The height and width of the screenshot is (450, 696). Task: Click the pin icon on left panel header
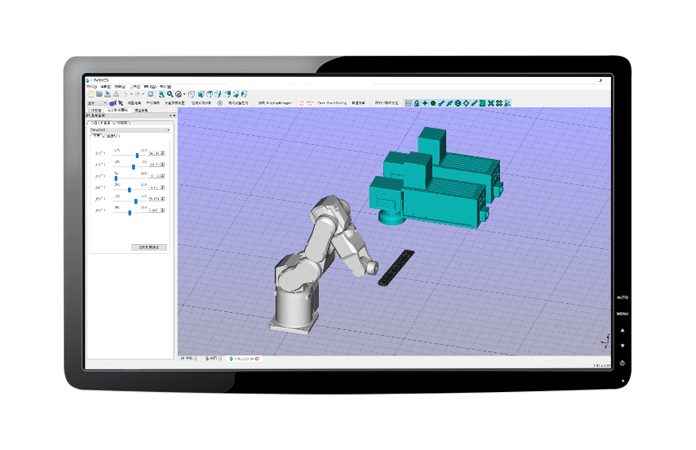(x=170, y=115)
